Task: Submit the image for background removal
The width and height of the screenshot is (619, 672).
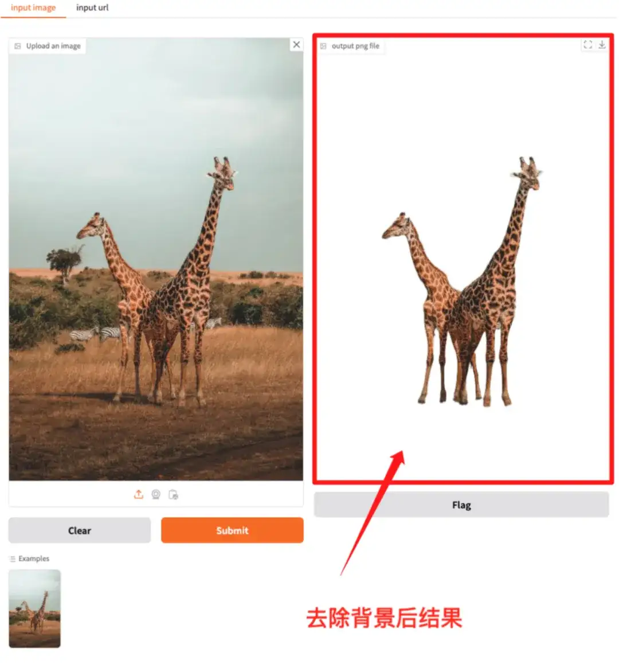Action: coord(232,530)
